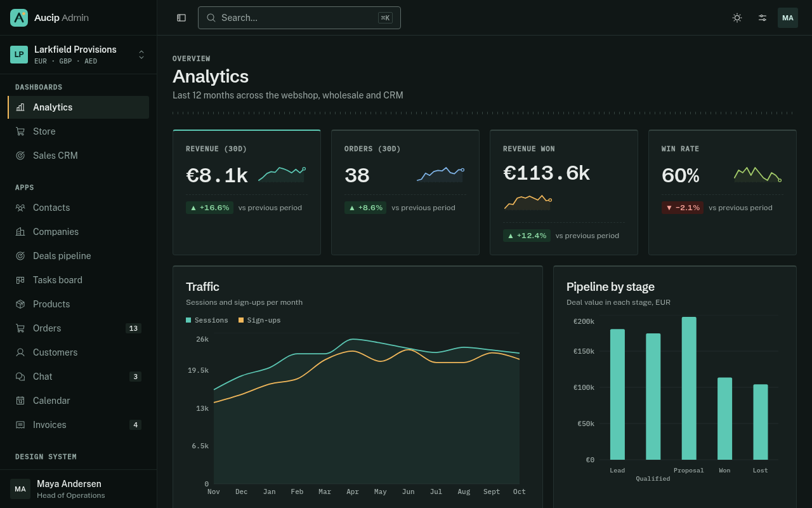Expand the Larkfield Provisions workspace switcher
Viewport: 812px width, 508px height.
pos(78,55)
